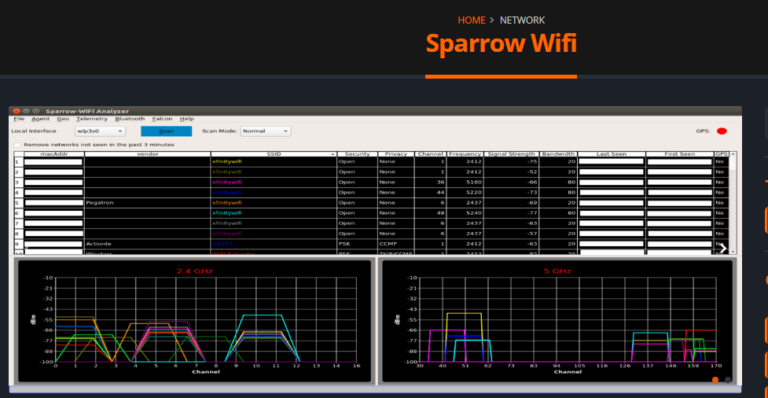Click the -52 signal strength cell
Viewport: 768px width, 398px height.
(x=511, y=172)
